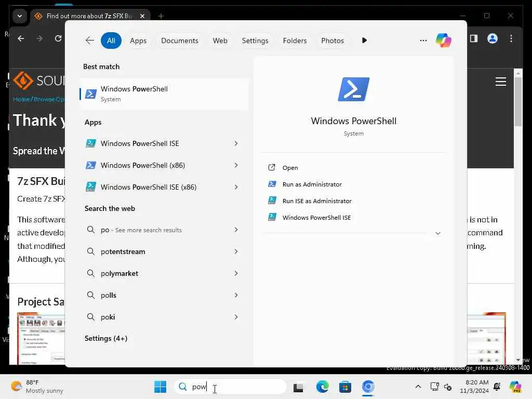Open notification bell icon in tray
The width and height of the screenshot is (532, 399).
[497, 387]
